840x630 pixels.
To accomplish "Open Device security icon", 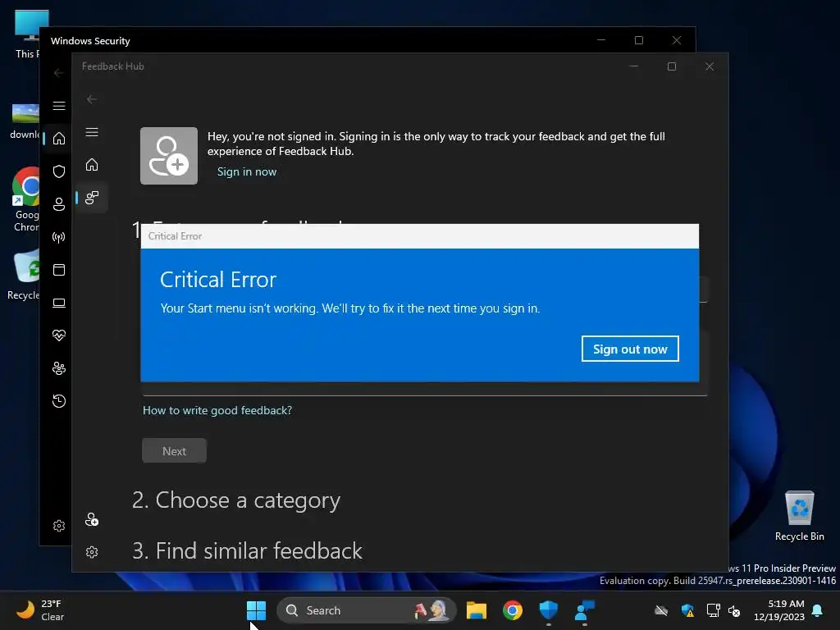I will click(59, 303).
